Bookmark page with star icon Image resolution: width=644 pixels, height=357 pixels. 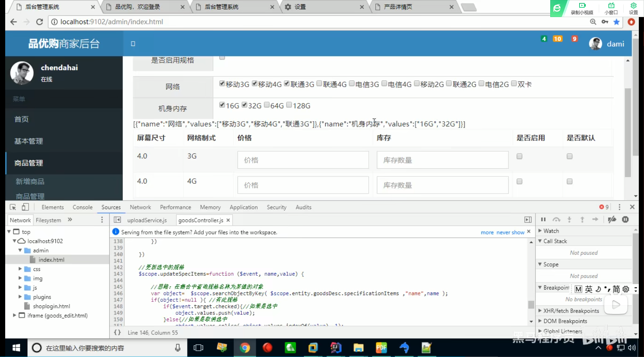click(x=617, y=22)
